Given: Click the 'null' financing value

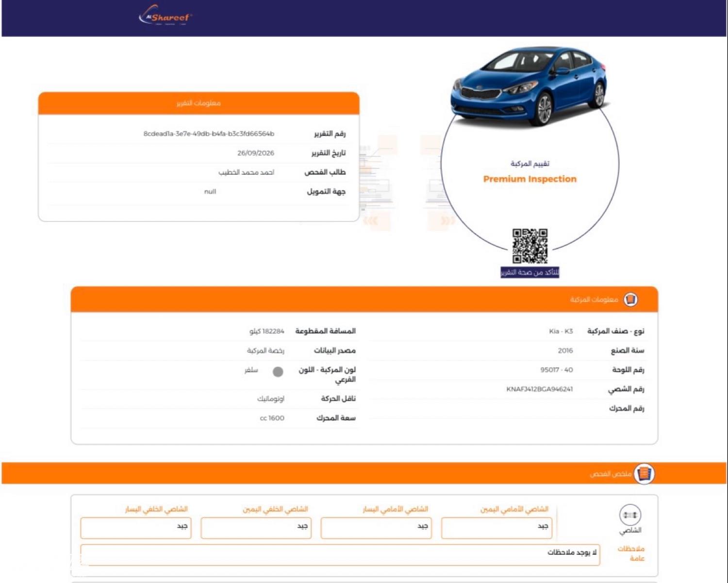Looking at the screenshot, I should [x=210, y=192].
